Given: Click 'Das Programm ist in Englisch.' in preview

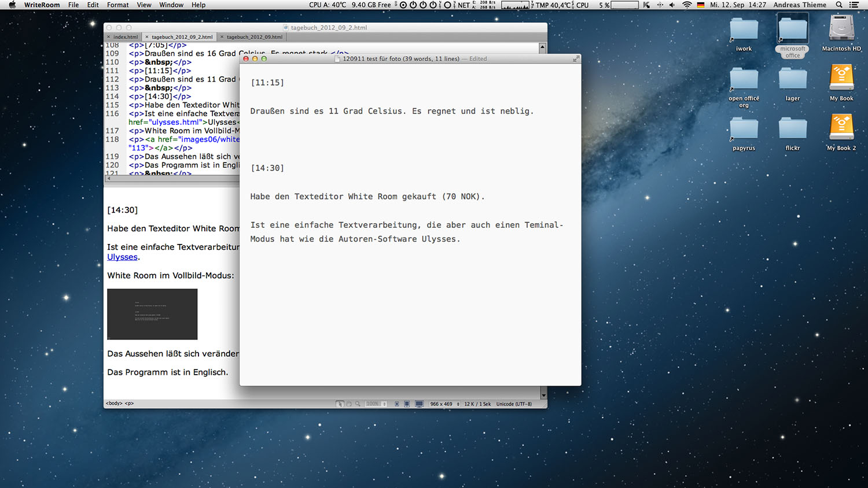Looking at the screenshot, I should click(168, 372).
